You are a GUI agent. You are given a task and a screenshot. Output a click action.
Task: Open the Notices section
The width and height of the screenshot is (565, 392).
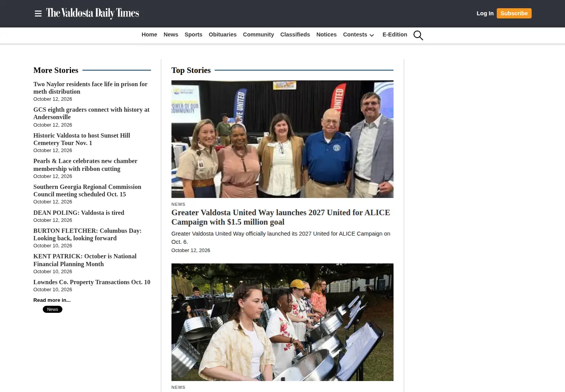(x=326, y=34)
